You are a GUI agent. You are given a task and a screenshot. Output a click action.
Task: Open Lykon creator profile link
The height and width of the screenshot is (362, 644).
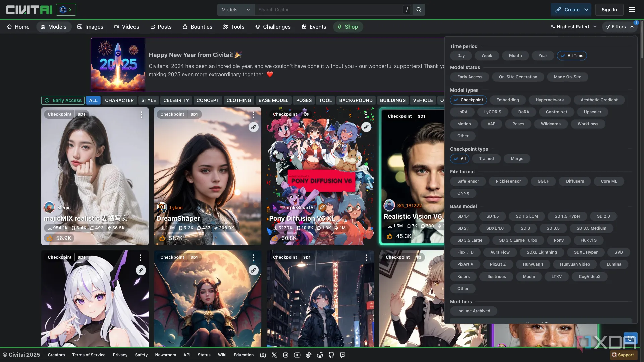tap(176, 208)
